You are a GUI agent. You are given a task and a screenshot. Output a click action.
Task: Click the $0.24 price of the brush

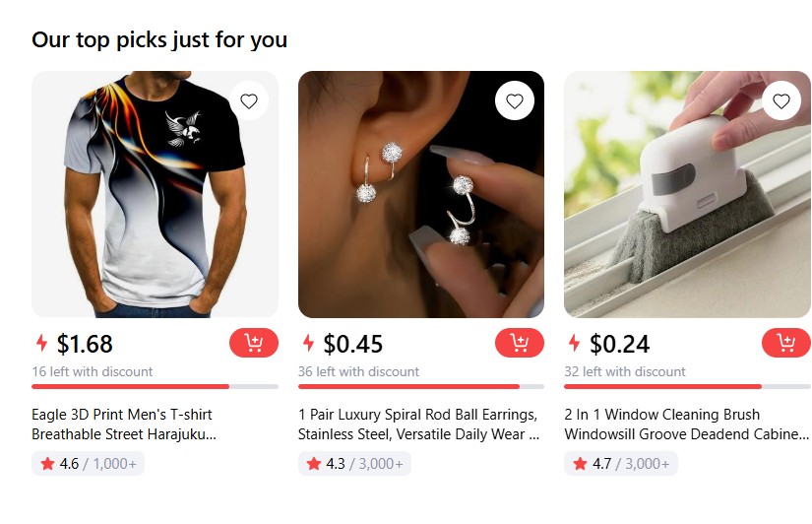[x=620, y=344]
